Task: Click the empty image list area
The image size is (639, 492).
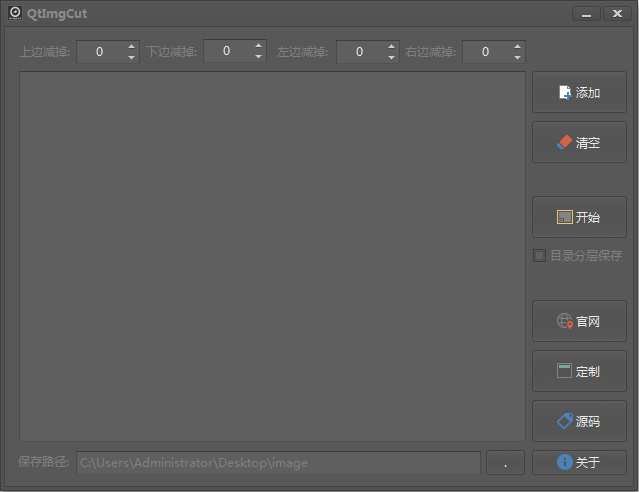Action: [x=272, y=255]
